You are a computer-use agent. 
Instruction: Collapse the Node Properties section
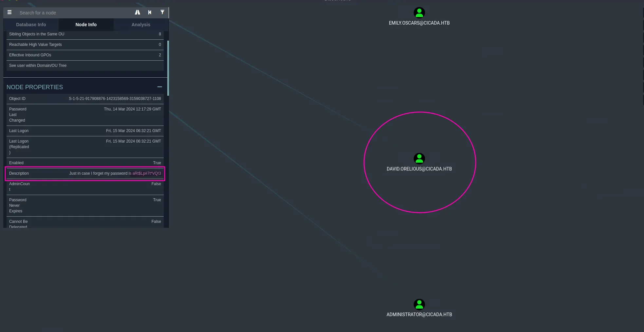[x=159, y=87]
